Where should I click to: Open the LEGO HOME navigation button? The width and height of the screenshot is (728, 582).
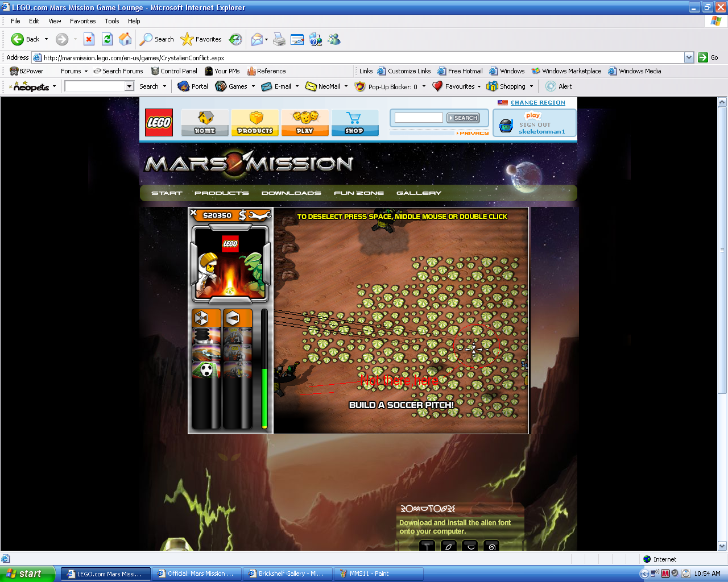click(205, 122)
